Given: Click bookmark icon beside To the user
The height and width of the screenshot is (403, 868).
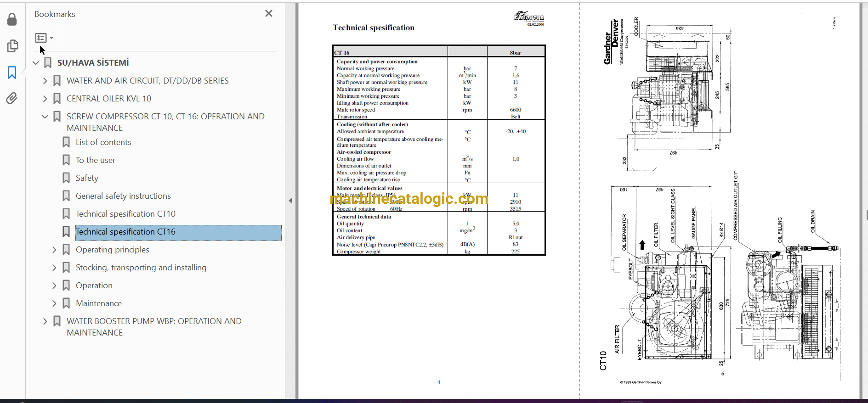Looking at the screenshot, I should (66, 160).
